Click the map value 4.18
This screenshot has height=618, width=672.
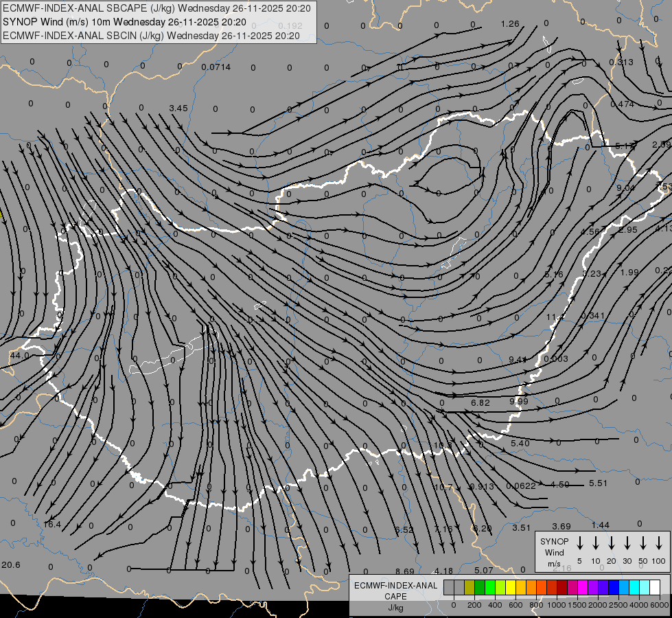pos(443,571)
